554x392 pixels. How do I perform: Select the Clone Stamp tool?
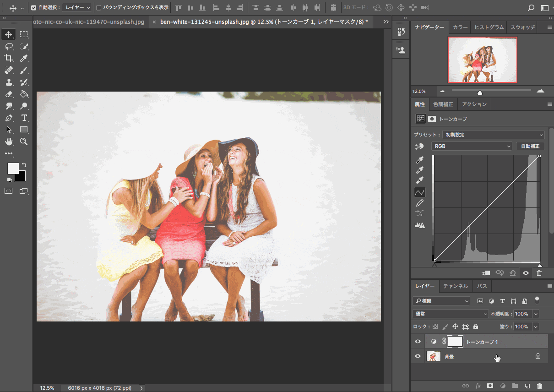[9, 82]
